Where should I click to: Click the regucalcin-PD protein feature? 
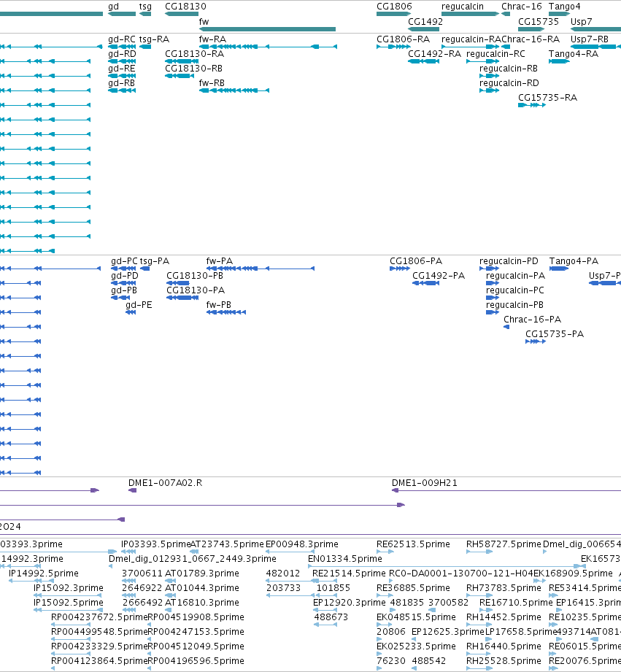click(x=490, y=269)
